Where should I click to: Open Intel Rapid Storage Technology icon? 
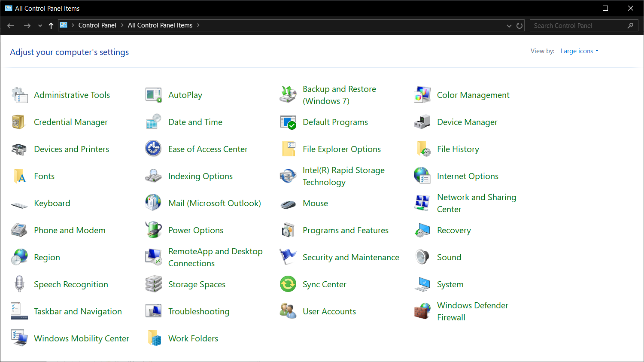coord(288,176)
